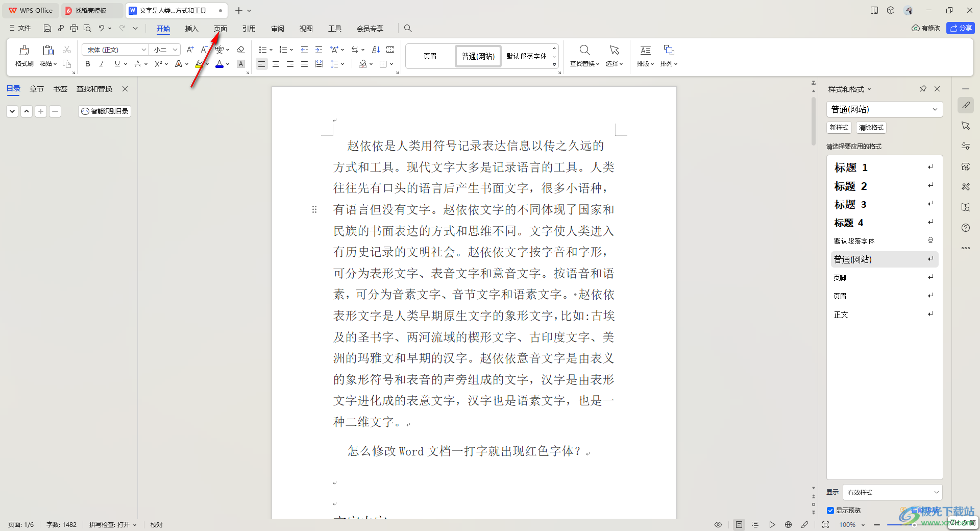
Task: Click the 分享 share button
Action: [961, 28]
